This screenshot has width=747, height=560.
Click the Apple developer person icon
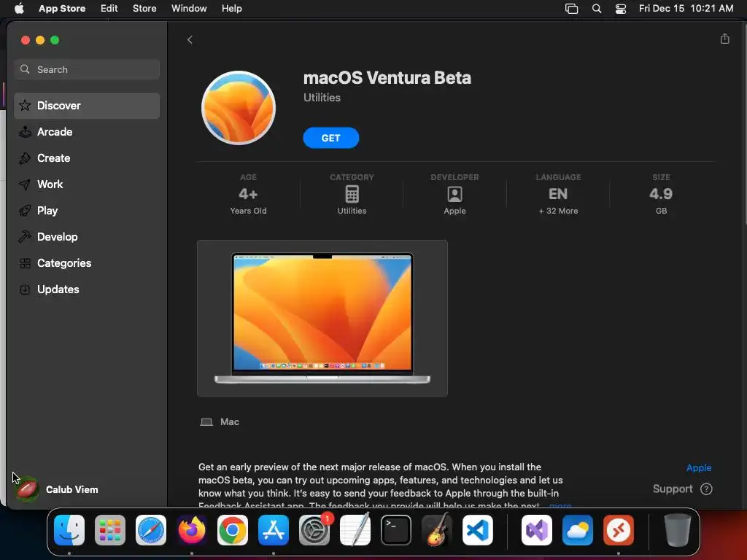point(454,194)
